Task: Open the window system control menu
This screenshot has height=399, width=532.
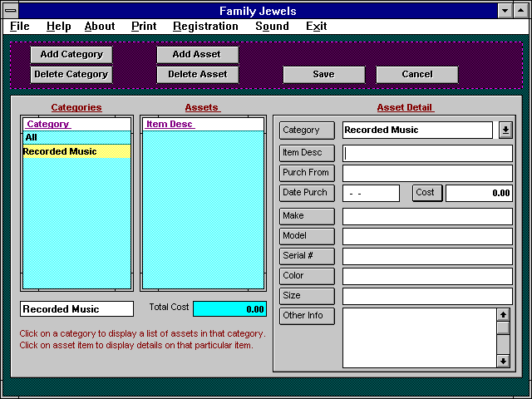Action: [9, 10]
